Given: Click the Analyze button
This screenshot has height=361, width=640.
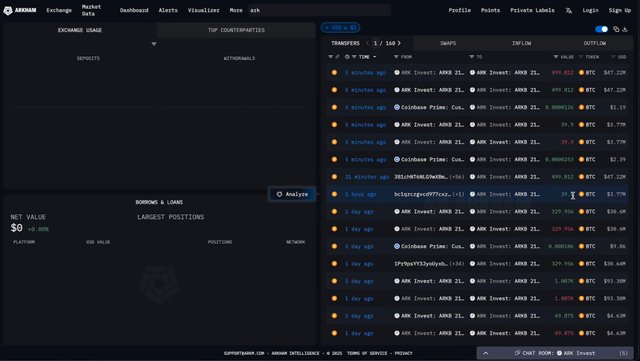Looking at the screenshot, I should click(x=292, y=194).
